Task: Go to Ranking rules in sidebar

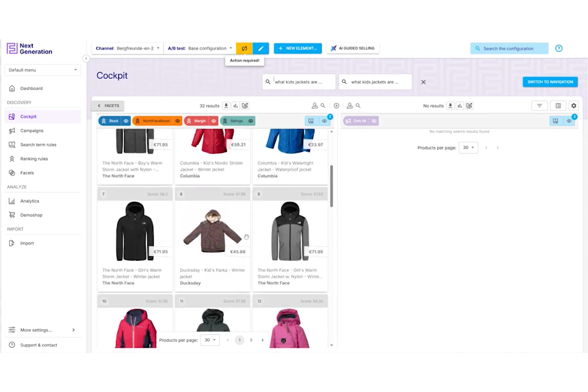Action: [x=34, y=159]
